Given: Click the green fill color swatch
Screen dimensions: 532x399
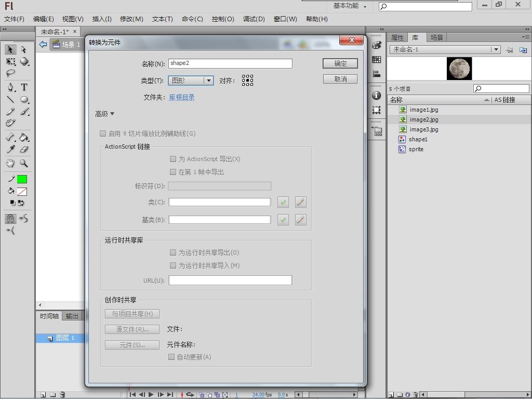Looking at the screenshot, I should [22, 179].
